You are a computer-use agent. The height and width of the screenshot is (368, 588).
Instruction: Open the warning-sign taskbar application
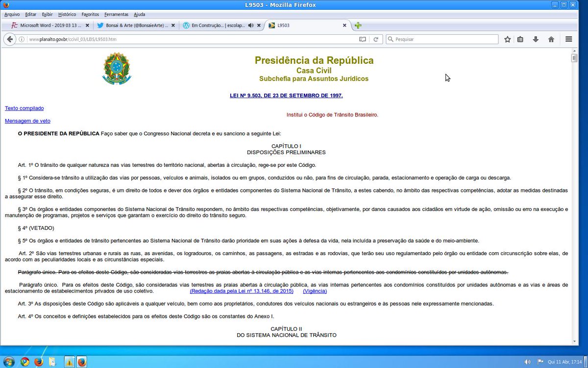70,362
